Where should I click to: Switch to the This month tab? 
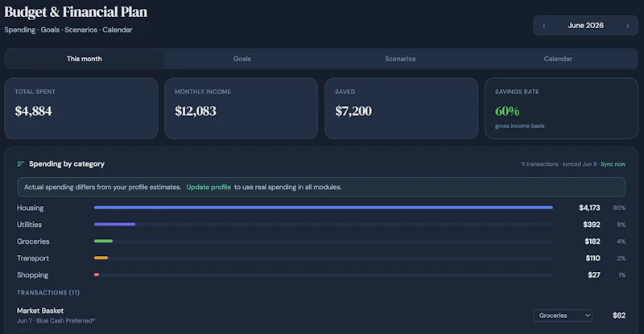pyautogui.click(x=85, y=59)
